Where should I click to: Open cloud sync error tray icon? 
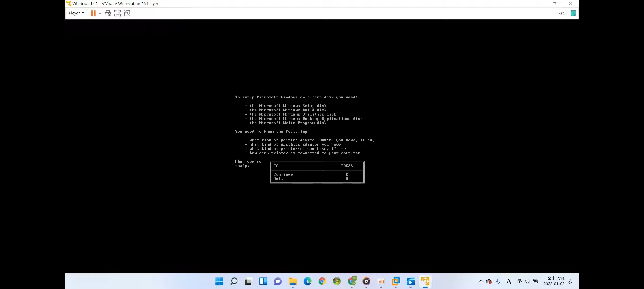489,281
